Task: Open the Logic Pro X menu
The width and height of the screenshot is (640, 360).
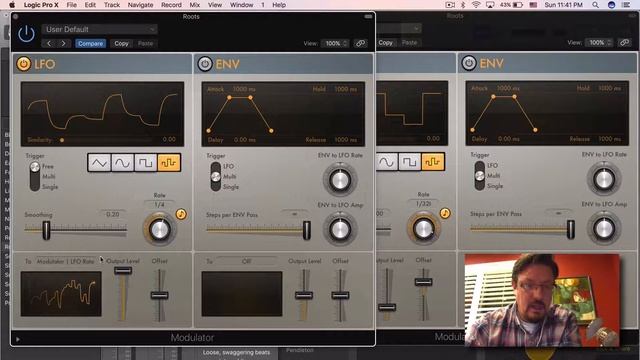Action: point(41,5)
